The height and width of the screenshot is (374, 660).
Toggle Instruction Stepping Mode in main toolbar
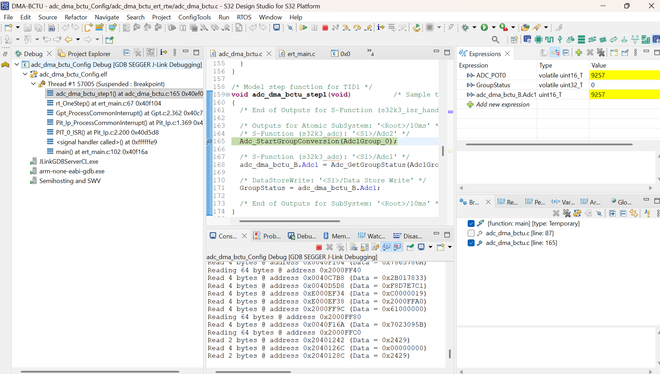point(381,27)
